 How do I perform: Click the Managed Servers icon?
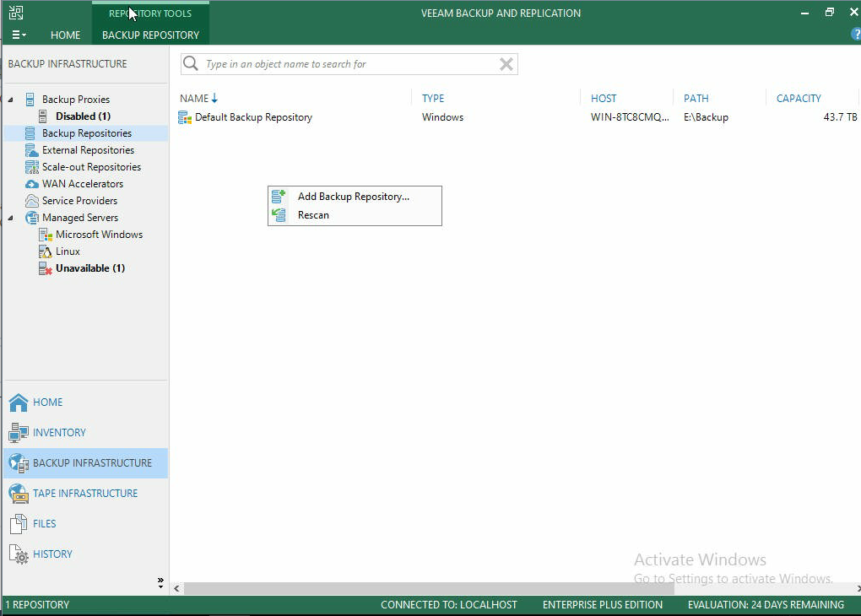point(32,218)
